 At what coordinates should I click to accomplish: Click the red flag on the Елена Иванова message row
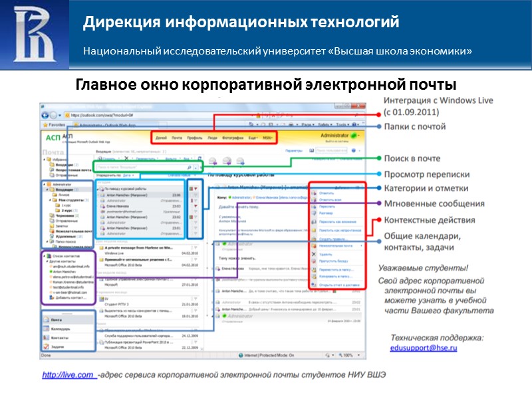196,206
